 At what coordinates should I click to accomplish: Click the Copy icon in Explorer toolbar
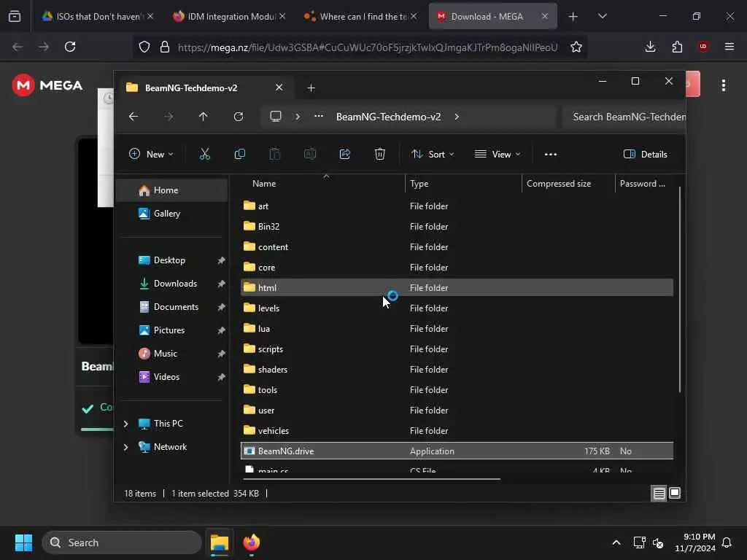(x=239, y=154)
